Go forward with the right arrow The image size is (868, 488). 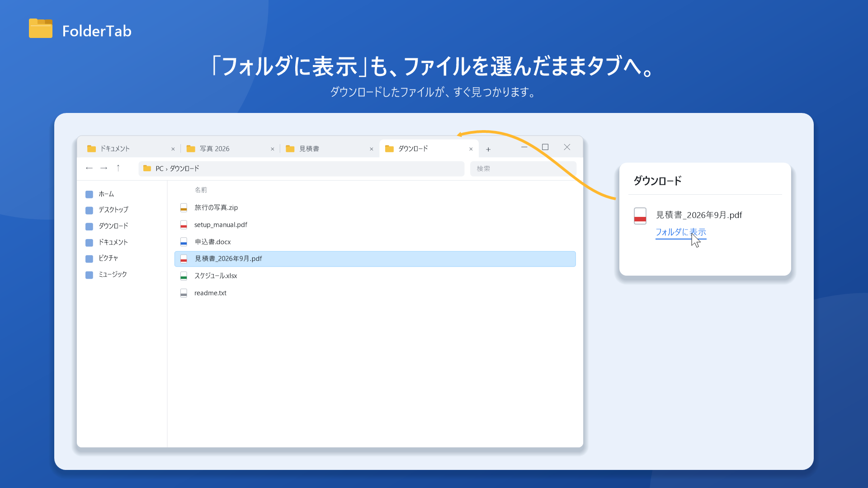[x=104, y=168]
